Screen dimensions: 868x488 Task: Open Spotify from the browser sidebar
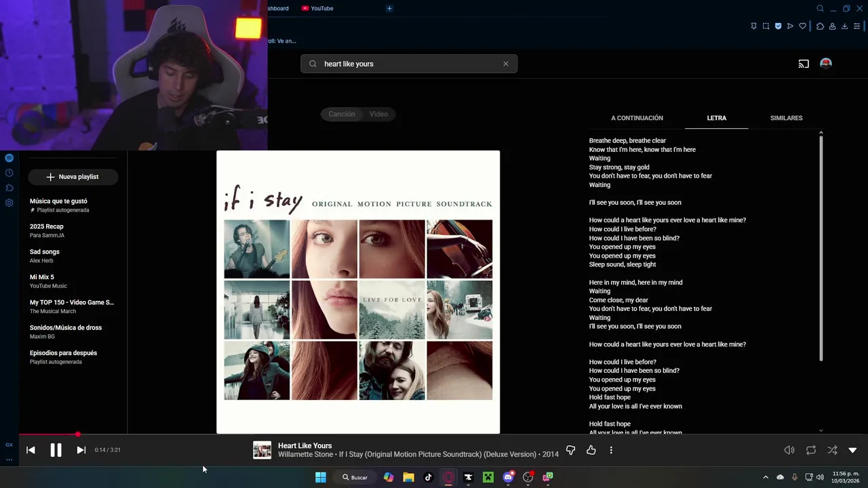click(9, 158)
